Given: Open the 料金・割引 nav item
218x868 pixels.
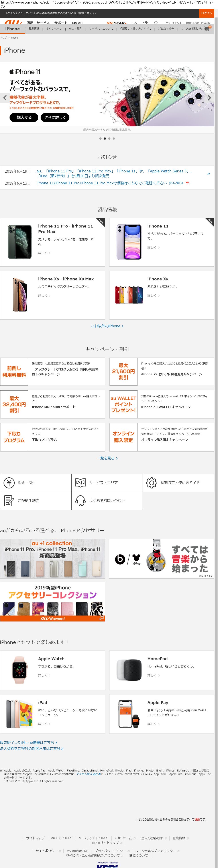Looking at the screenshot, I should point(76,29).
